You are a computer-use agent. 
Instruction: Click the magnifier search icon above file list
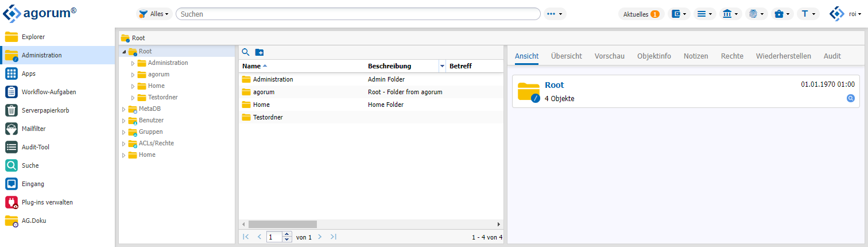point(246,52)
